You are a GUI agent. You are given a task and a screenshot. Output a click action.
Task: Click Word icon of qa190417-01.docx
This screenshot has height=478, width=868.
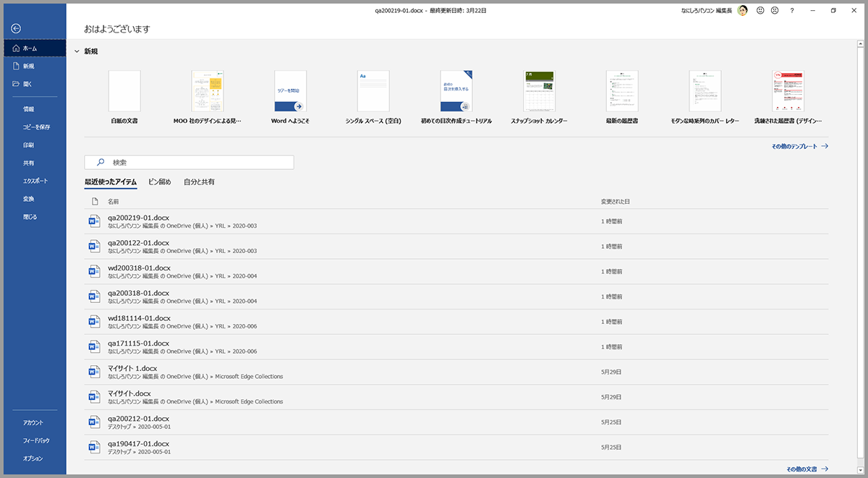coord(93,447)
